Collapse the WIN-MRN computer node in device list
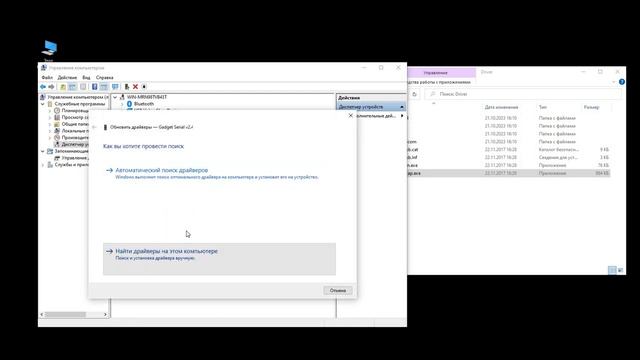Image resolution: width=640 pixels, height=360 pixels. click(x=115, y=97)
